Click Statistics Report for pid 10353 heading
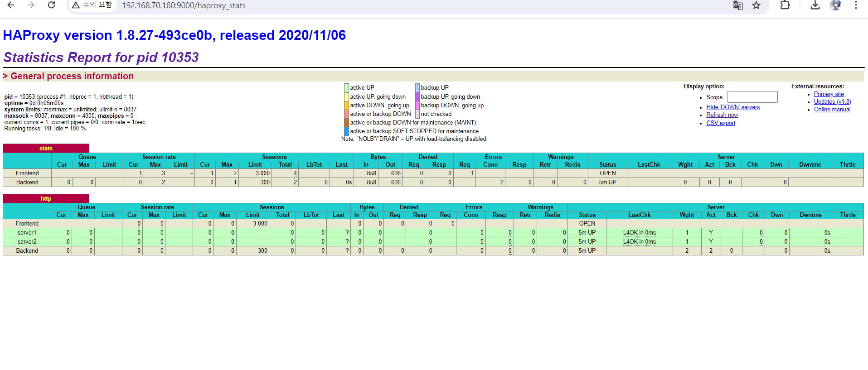This screenshot has height=370, width=868. click(101, 58)
